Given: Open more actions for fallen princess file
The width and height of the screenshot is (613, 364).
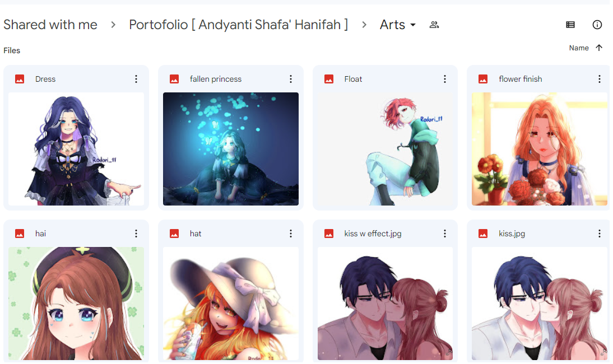Looking at the screenshot, I should click(x=290, y=79).
